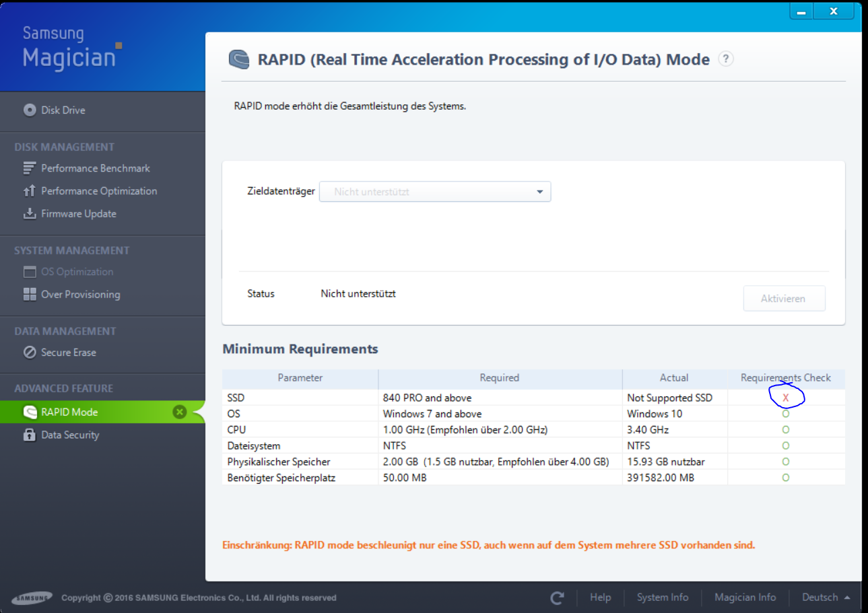
Task: Click the Secure Erase prohibited icon
Action: tap(30, 353)
